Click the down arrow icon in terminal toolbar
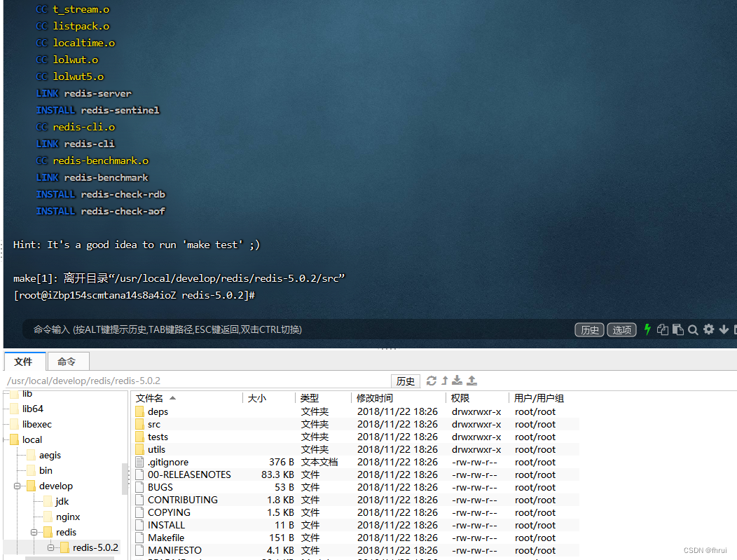 723,329
